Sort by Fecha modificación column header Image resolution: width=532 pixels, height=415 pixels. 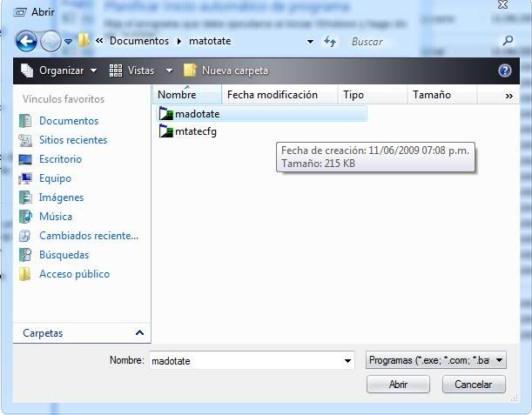279,95
